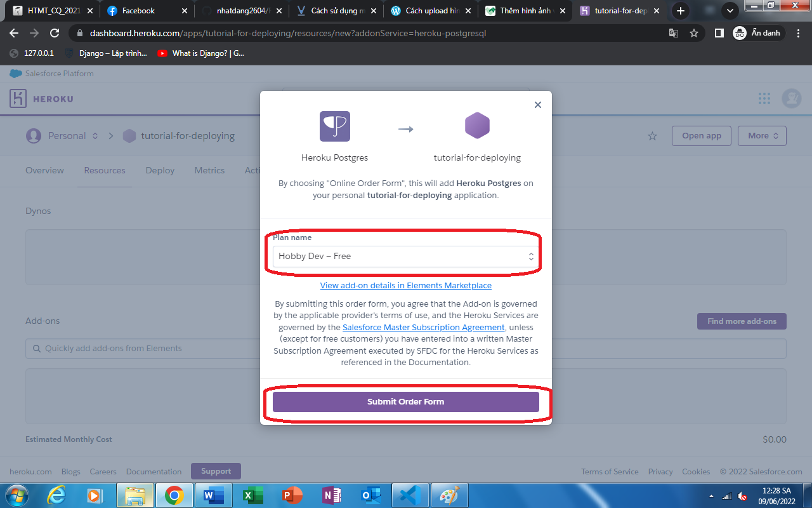Switch to the Cách sử dụng browser tab
Viewport: 812px width, 508px height.
337,11
